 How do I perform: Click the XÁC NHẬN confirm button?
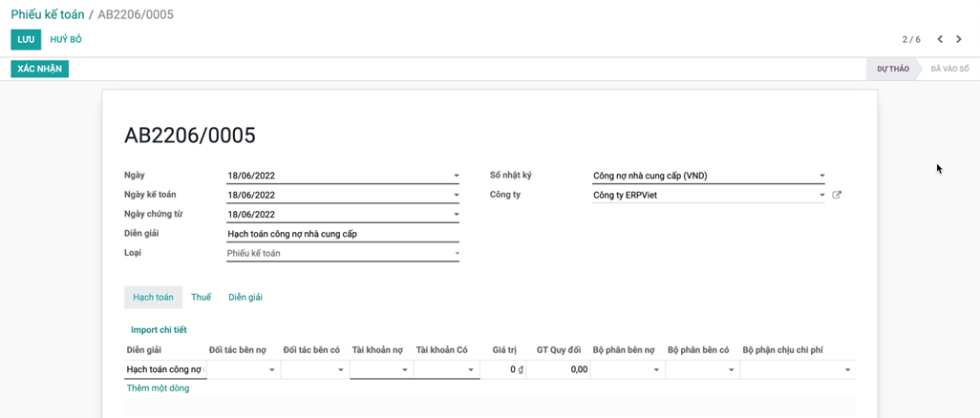(x=39, y=69)
